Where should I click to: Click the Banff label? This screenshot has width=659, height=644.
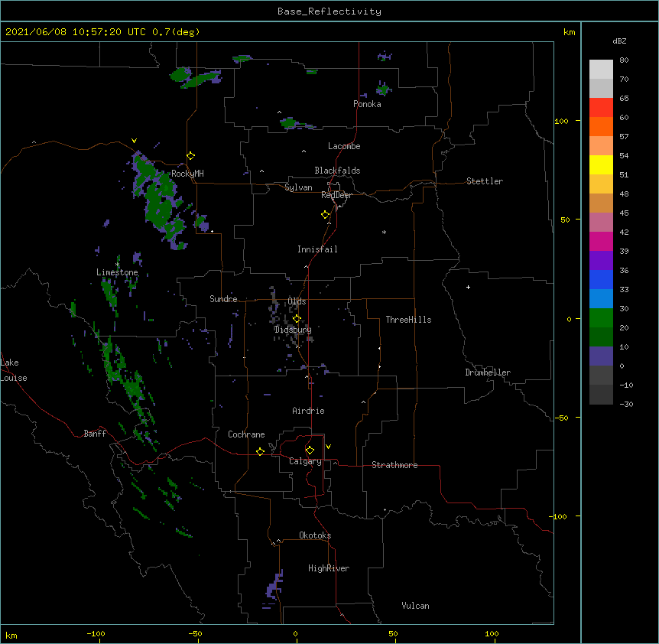tap(95, 434)
